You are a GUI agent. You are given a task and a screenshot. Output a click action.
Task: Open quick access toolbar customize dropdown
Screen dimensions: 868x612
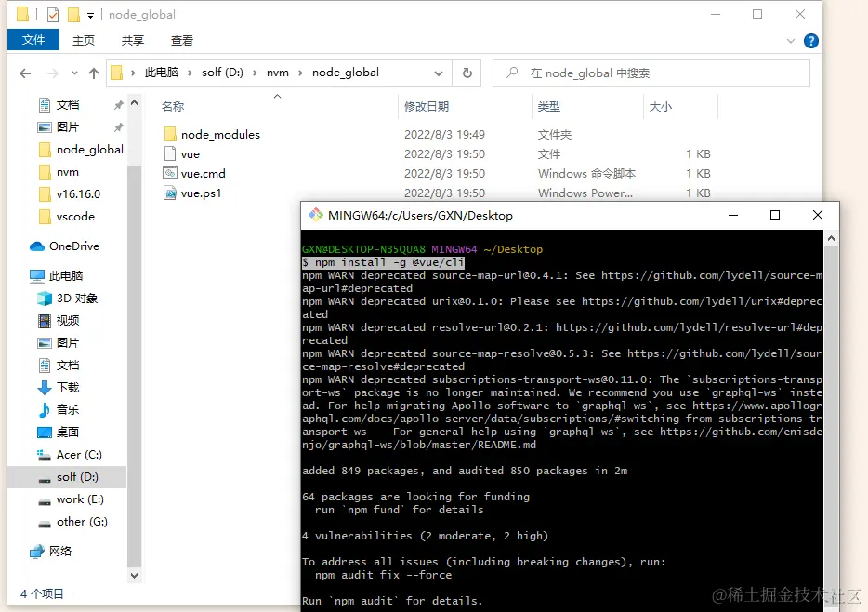[90, 16]
